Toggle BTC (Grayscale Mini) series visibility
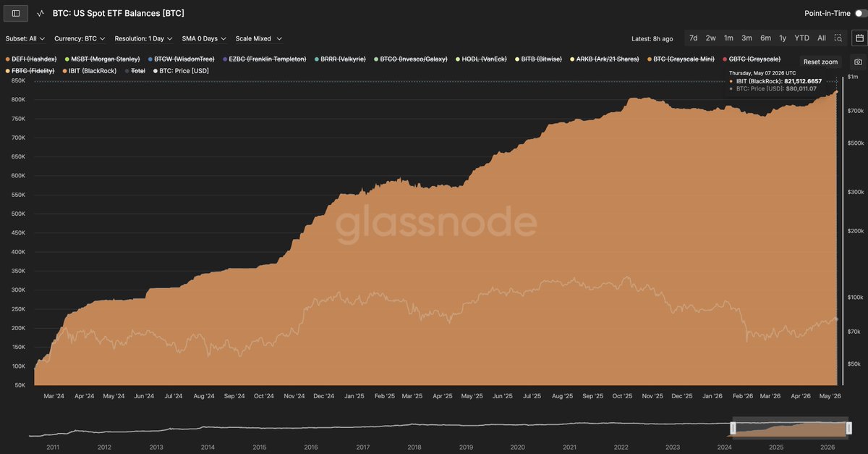The width and height of the screenshot is (868, 454). pos(680,59)
